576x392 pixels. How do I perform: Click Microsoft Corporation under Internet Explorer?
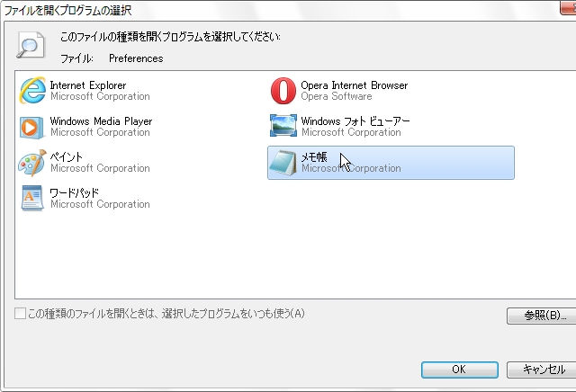click(100, 96)
